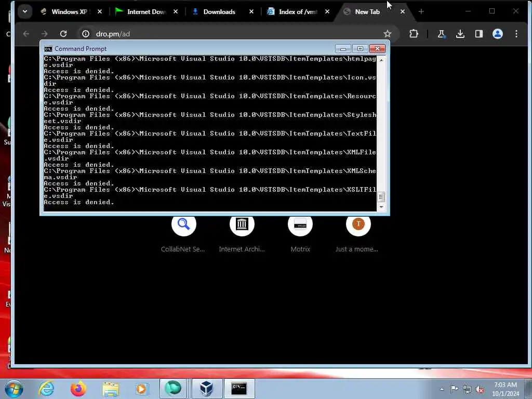Close the Downloads tab
532x399 pixels.
point(251,11)
